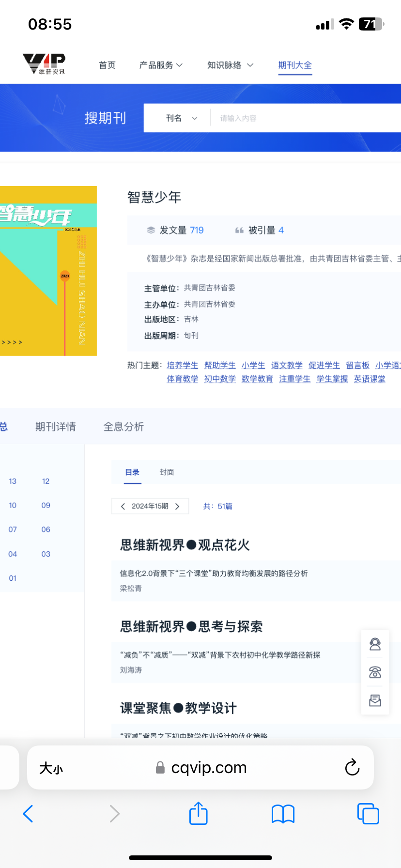
Task: Open the Safari share sheet
Action: pos(198,814)
